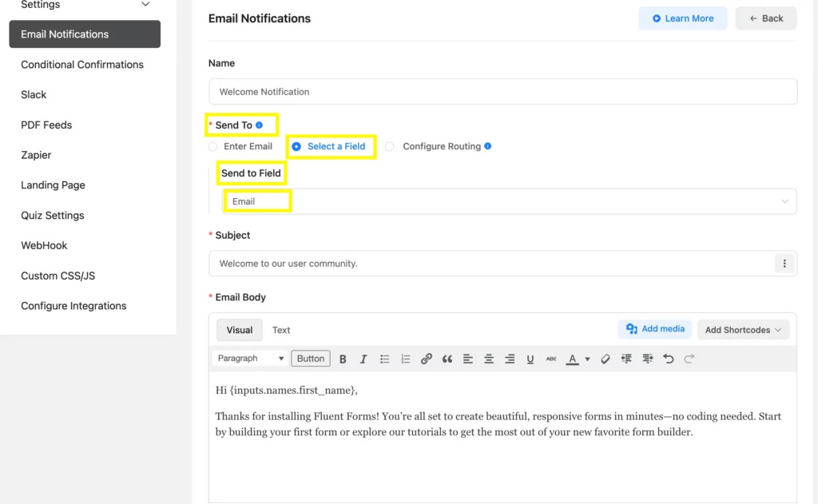Screen dimensions: 818x504
Task: Undo the last editor change
Action: pos(668,359)
